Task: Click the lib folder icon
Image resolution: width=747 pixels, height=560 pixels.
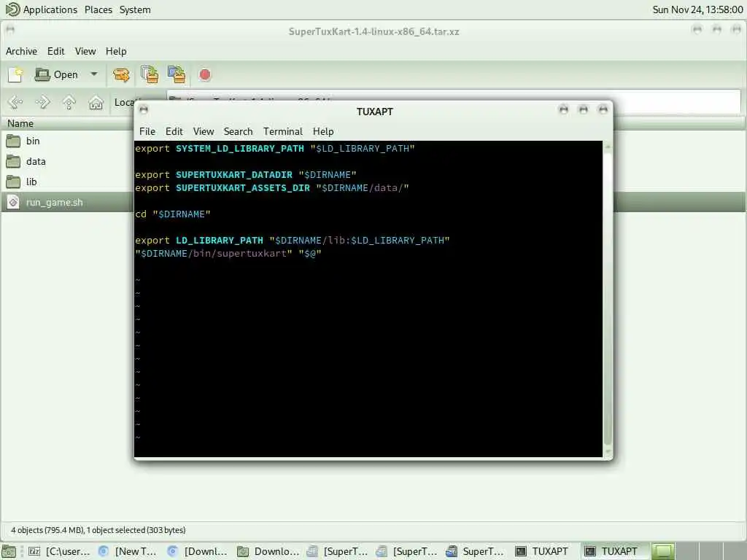Action: 13,182
